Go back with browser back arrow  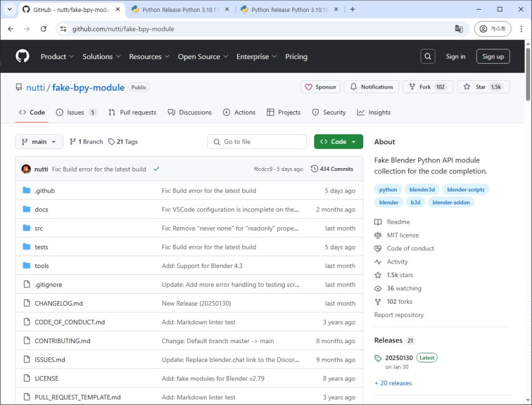(x=11, y=29)
